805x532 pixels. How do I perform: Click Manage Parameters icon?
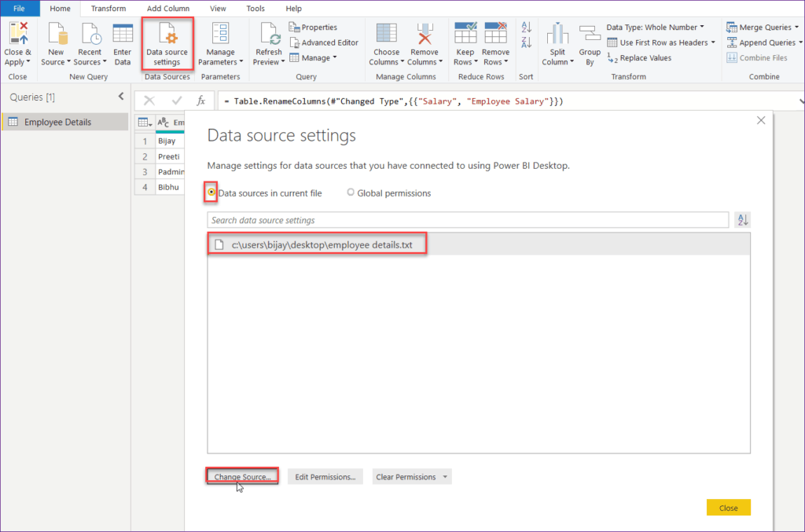[220, 33]
